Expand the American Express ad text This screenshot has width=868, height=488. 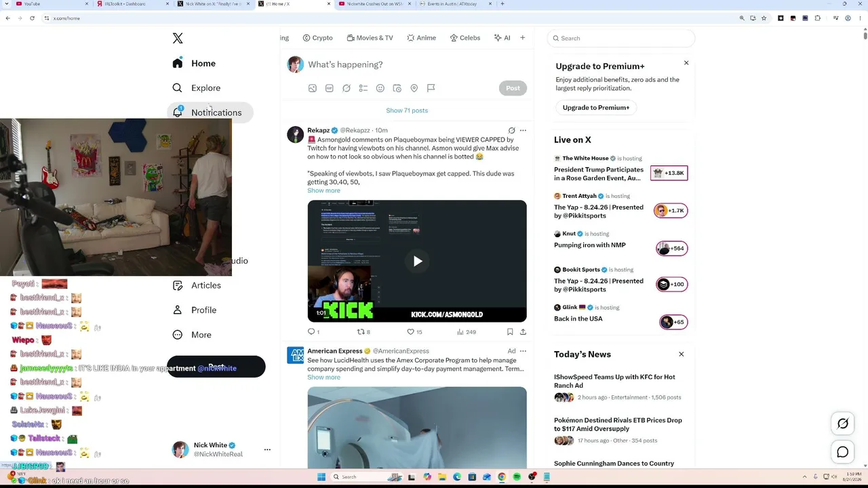[323, 378]
